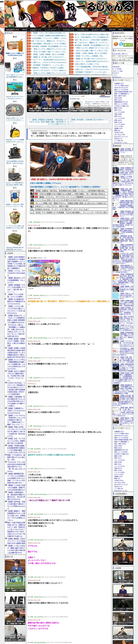The height and width of the screenshot is (644, 138).
Task: Go to next article 高市首相、台湾有事 link
Action: pyautogui.click(x=89, y=121)
